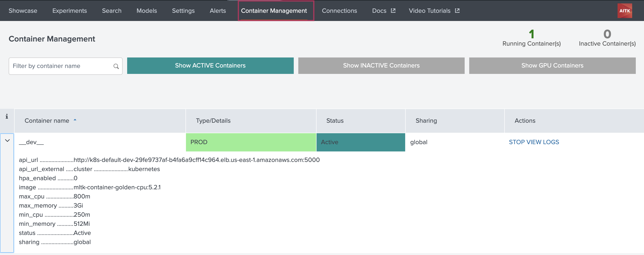Collapse the __dev__ container row details
The height and width of the screenshot is (255, 644).
tap(7, 141)
